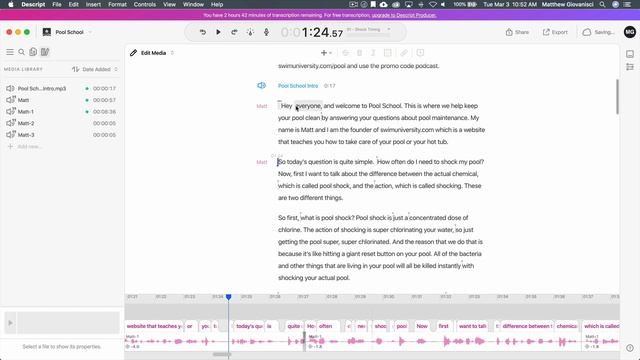Click the horizontal timeline scrollbar thumb
This screenshot has width=640, height=360.
point(222,354)
